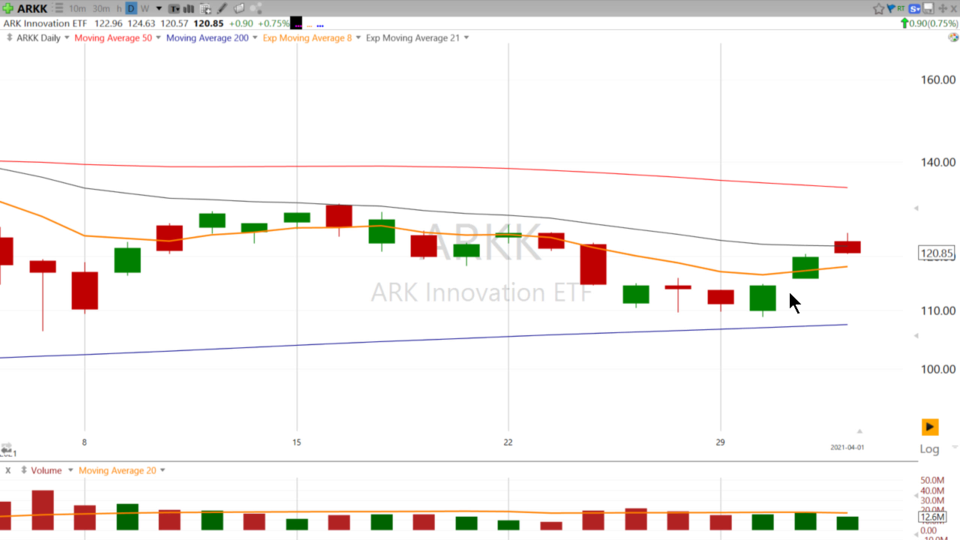Click the Volume indicator label
Viewport: 960px width, 540px height.
[46, 470]
